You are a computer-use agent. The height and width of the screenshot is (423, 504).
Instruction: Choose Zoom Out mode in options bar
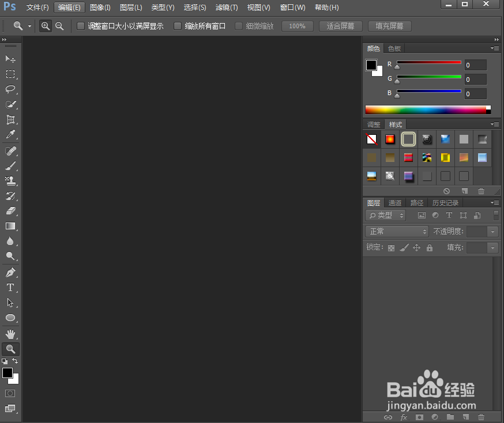(59, 26)
